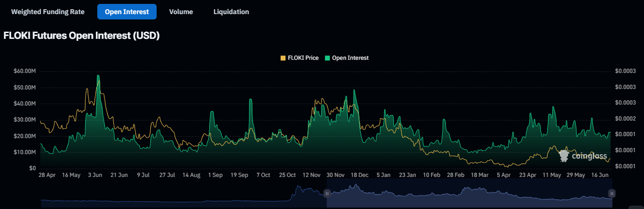Click the 5 Jan date label
Viewport: 644px width, 209px height.
click(x=383, y=175)
